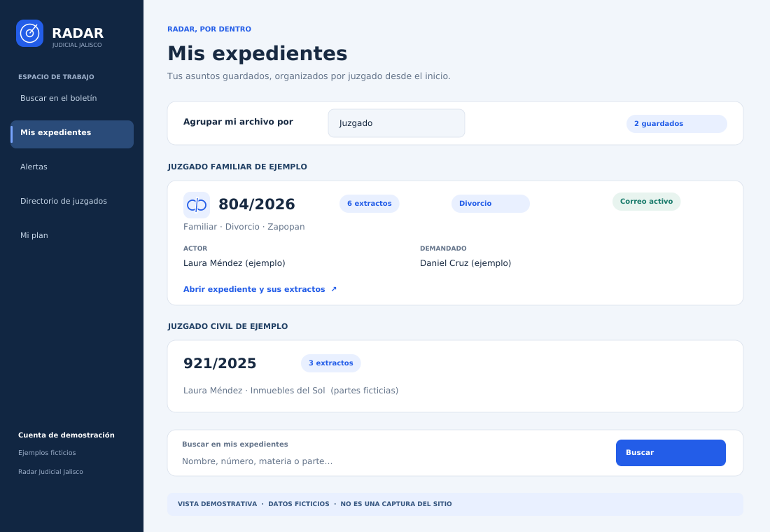Image resolution: width=770 pixels, height=532 pixels.
Task: Click the 3 extractos badge
Action: coord(331,363)
